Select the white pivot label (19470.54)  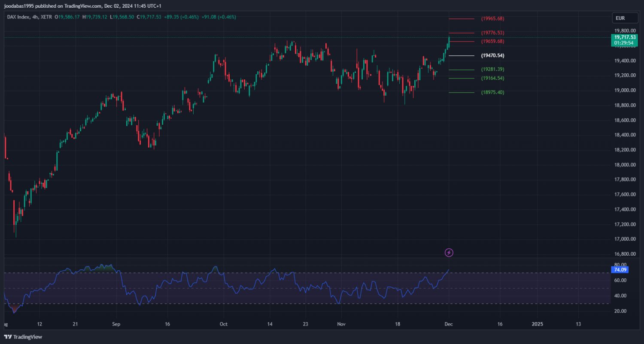pos(492,56)
